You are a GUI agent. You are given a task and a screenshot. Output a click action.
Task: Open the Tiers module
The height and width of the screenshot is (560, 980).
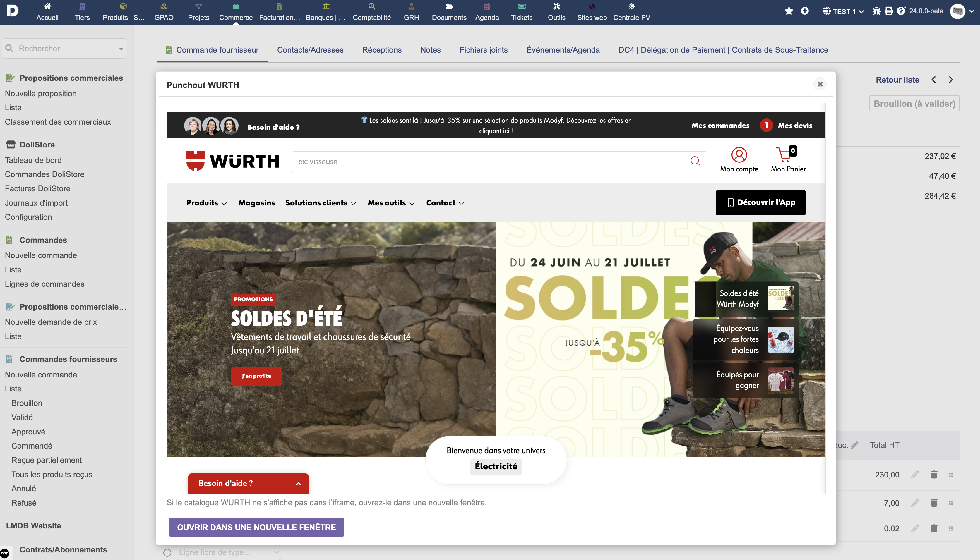click(82, 12)
